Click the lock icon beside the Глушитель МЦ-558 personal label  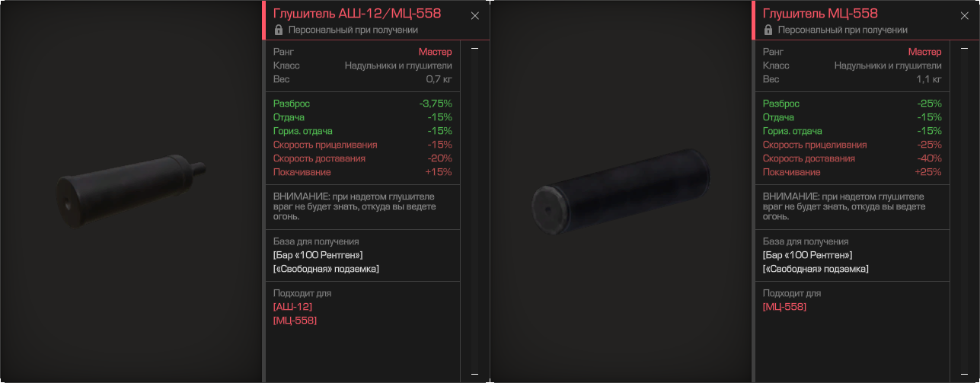click(768, 30)
